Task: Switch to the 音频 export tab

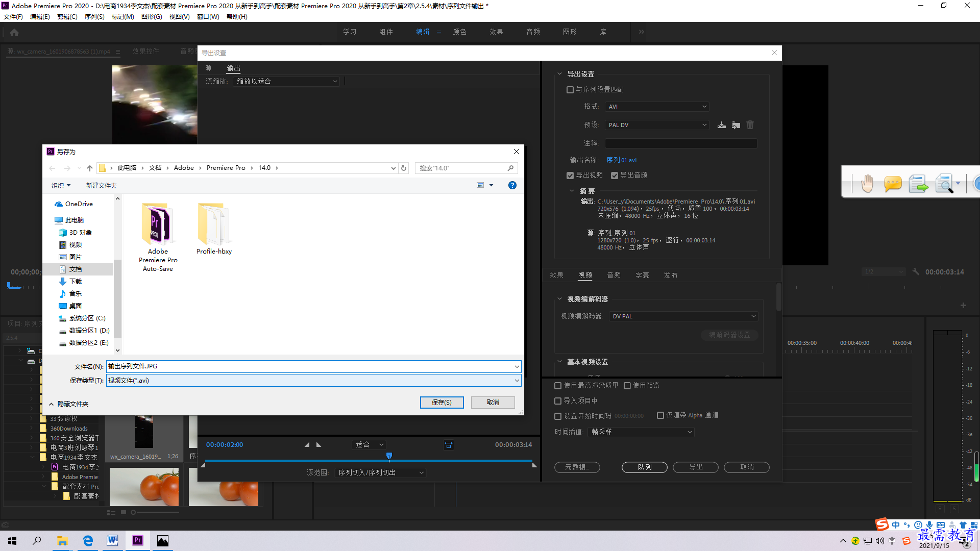Action: [x=614, y=275]
